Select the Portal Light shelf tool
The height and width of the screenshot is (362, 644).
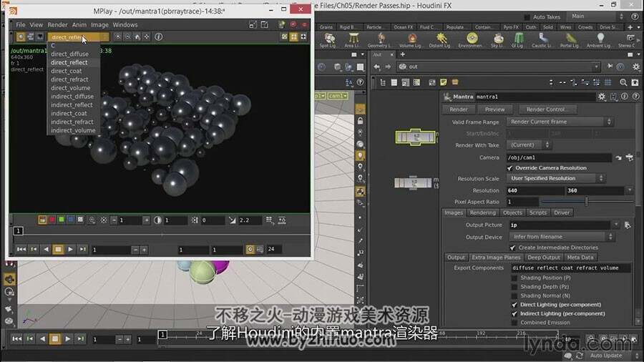pyautogui.click(x=570, y=41)
